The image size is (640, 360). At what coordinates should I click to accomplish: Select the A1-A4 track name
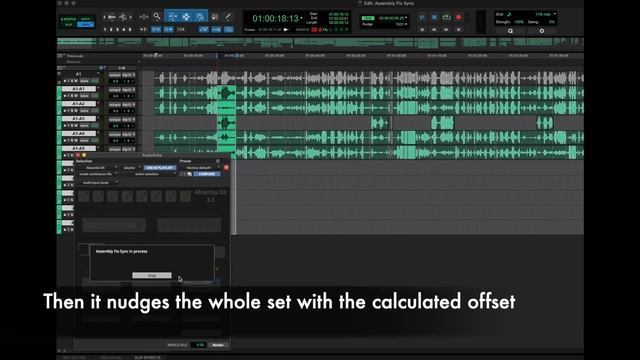(x=78, y=133)
